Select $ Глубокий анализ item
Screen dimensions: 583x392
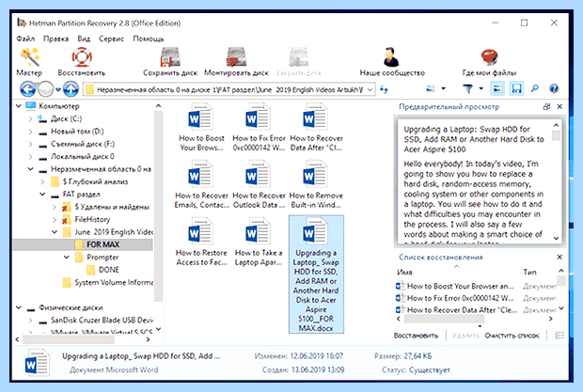(x=95, y=181)
